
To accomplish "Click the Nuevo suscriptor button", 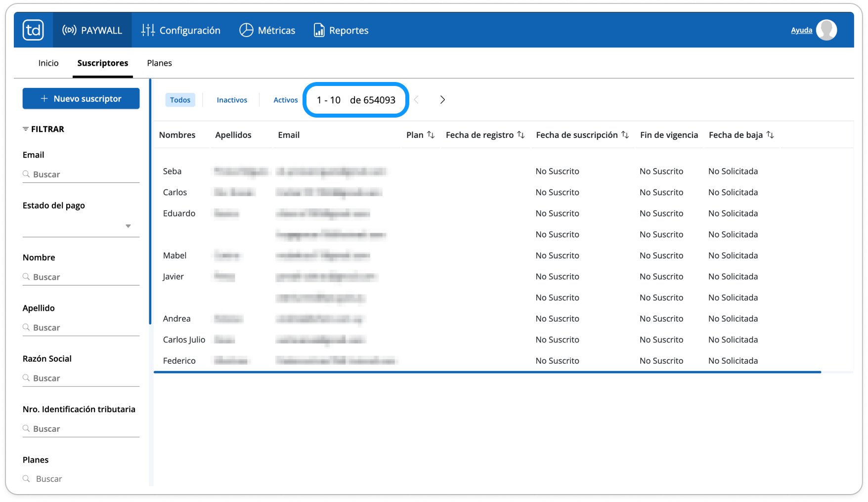I will click(x=81, y=98).
